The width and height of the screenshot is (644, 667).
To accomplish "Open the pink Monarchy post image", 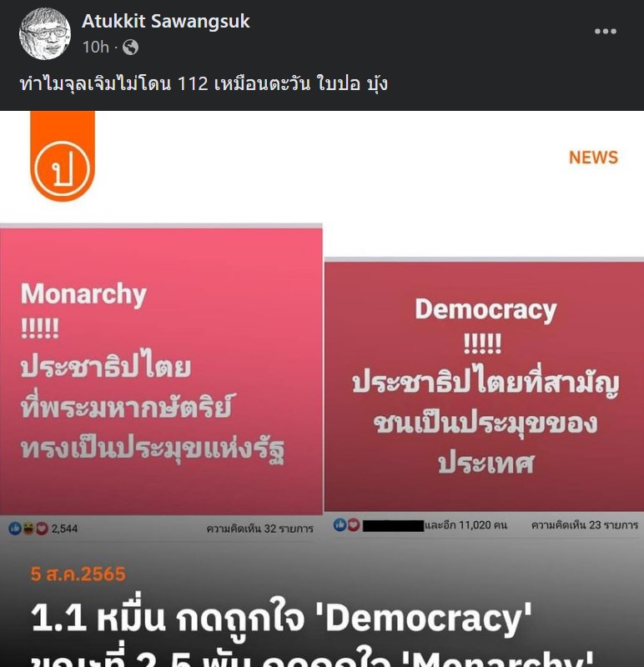I will (x=161, y=370).
